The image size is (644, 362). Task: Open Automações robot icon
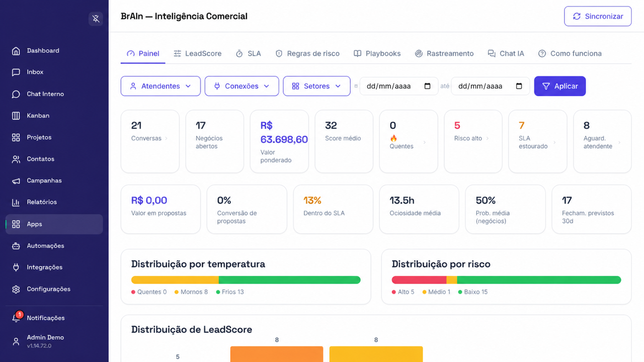pyautogui.click(x=16, y=246)
